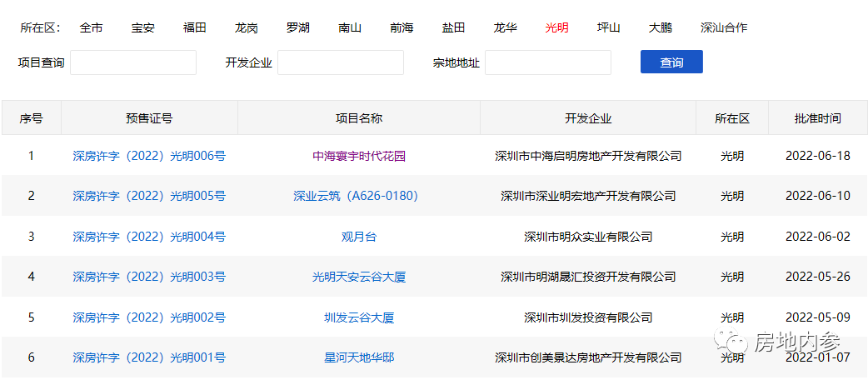Click approval date 2022-05-09
Screen dimensions: 868x380
coord(818,317)
